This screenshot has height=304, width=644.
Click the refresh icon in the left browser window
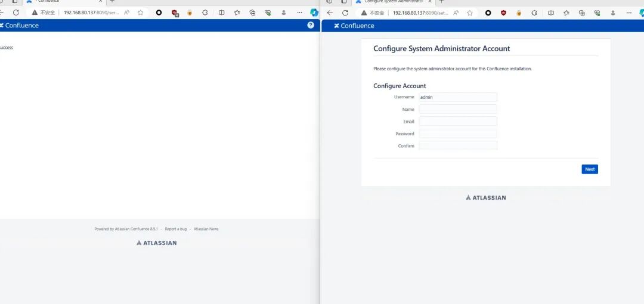pyautogui.click(x=16, y=13)
